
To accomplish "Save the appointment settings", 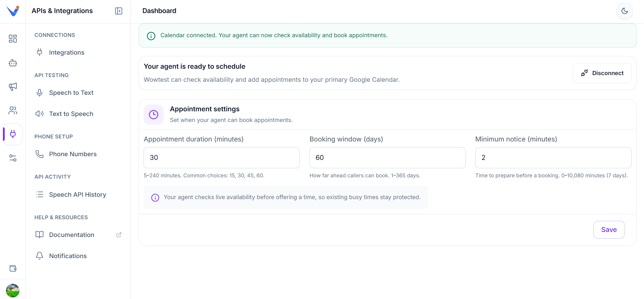I will pos(609,230).
